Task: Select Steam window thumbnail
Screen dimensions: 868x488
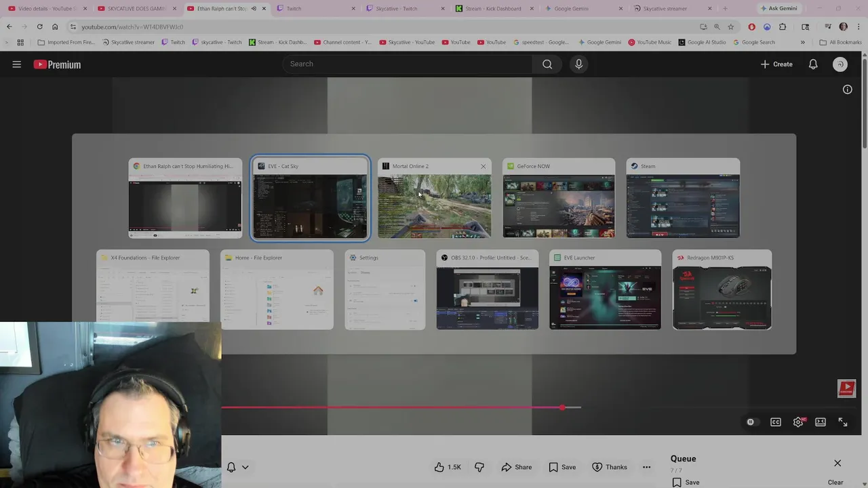Action: [x=683, y=199]
